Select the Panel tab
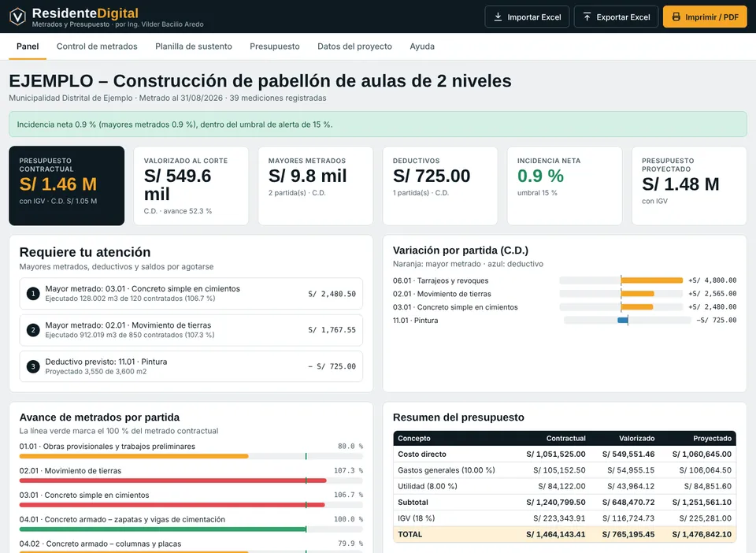756x553 pixels. tap(28, 46)
